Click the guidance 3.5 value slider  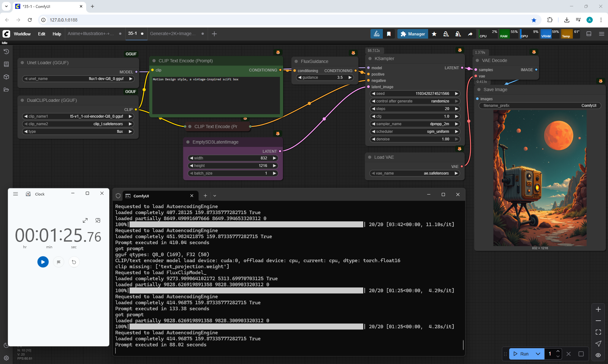pyautogui.click(x=325, y=77)
